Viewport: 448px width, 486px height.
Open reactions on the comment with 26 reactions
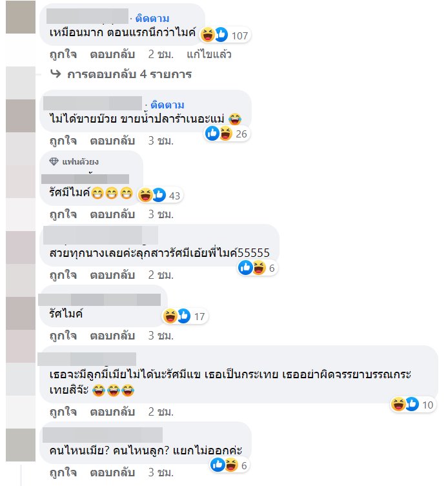(227, 134)
